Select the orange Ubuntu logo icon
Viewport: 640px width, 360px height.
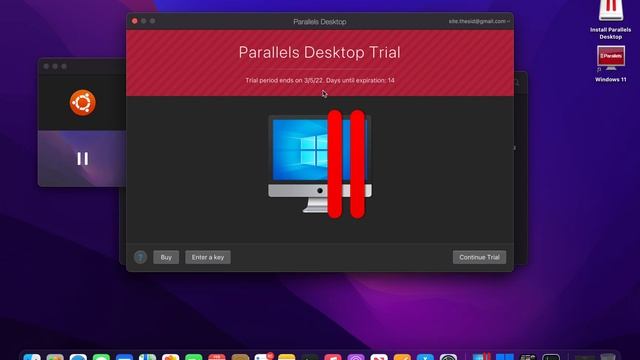[82, 103]
